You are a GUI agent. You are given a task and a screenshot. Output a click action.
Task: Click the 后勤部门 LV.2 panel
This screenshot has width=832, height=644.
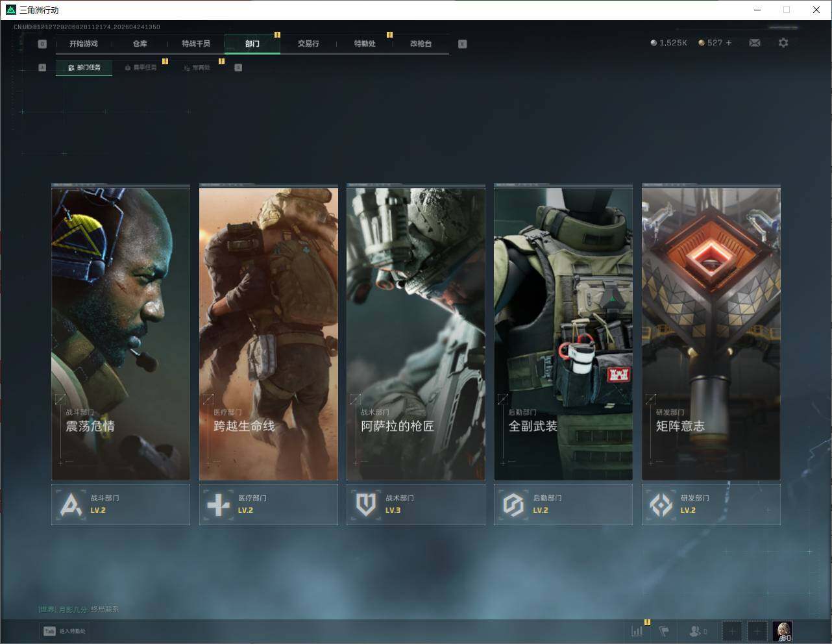tap(563, 504)
